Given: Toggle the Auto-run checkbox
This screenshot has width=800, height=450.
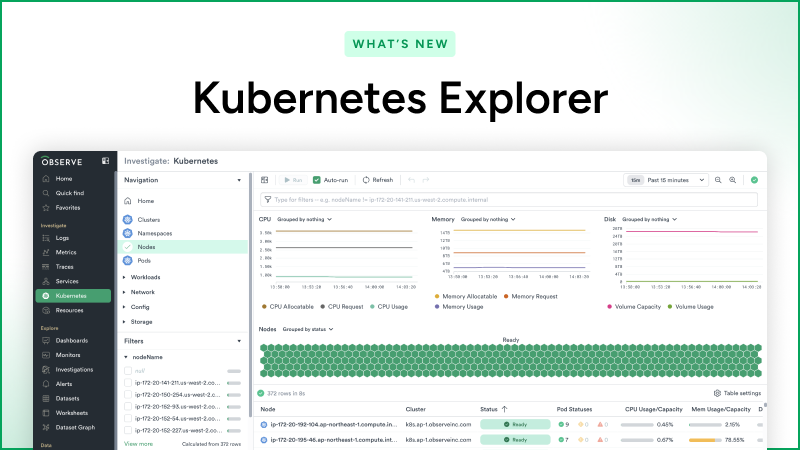Looking at the screenshot, I should (x=316, y=180).
